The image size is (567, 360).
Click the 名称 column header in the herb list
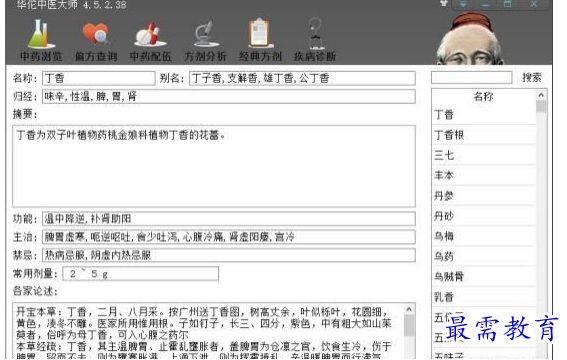[483, 97]
